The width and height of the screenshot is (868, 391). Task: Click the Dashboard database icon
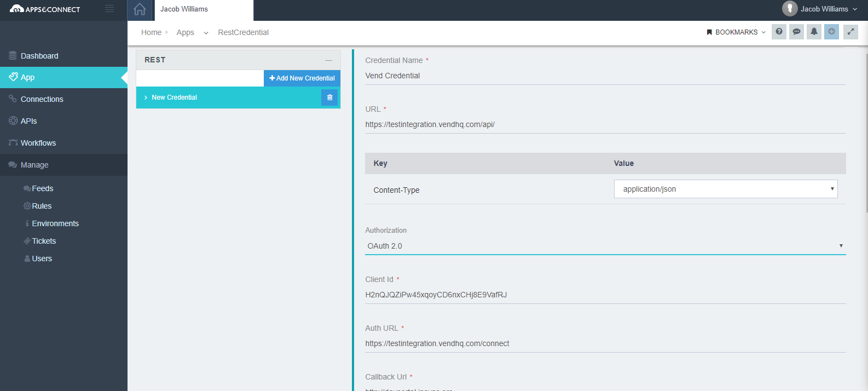tap(13, 56)
